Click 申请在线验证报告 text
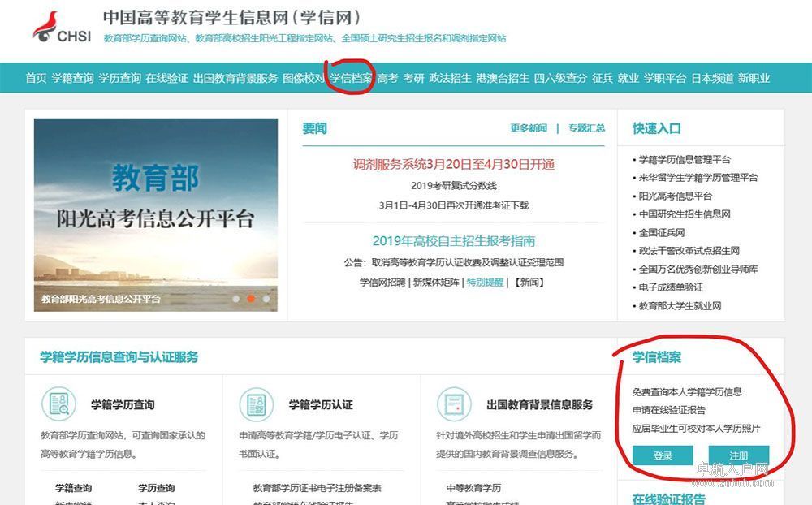Image resolution: width=812 pixels, height=505 pixels. click(668, 410)
